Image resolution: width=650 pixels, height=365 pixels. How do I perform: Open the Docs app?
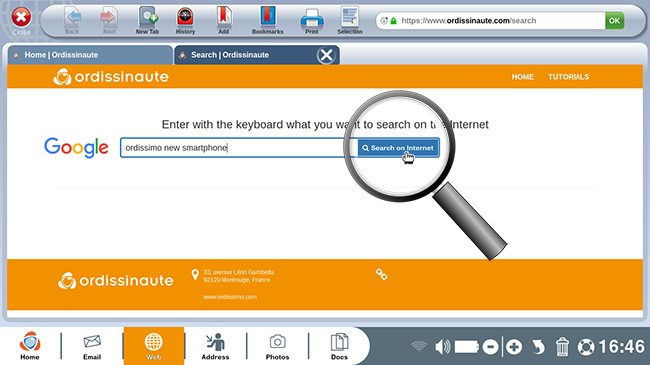click(x=339, y=347)
